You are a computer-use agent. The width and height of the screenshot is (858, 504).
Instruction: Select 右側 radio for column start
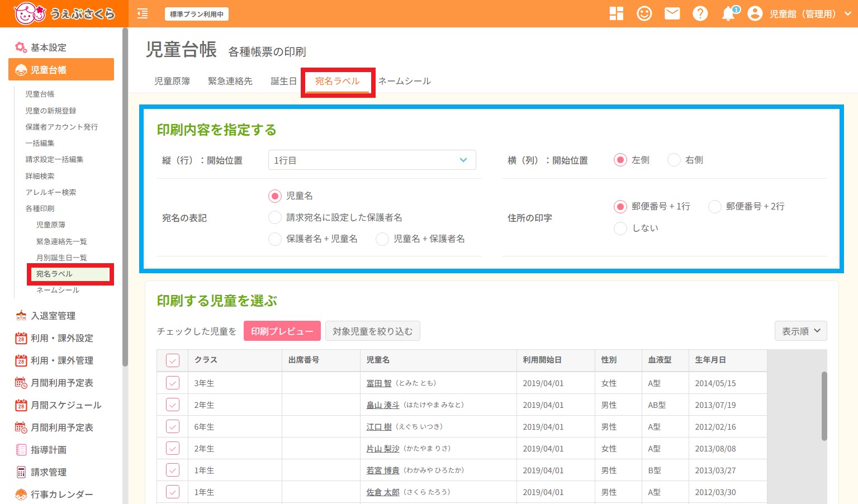click(x=674, y=160)
